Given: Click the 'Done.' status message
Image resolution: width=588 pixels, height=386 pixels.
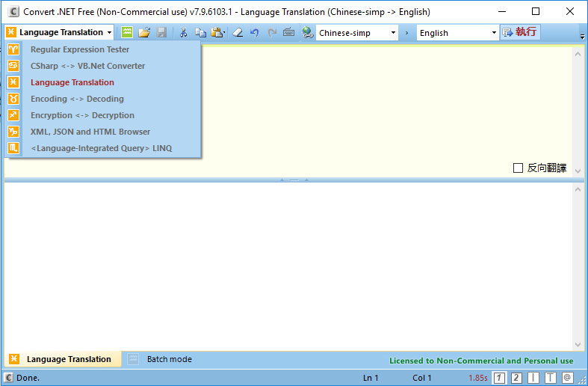Looking at the screenshot, I should point(28,378).
